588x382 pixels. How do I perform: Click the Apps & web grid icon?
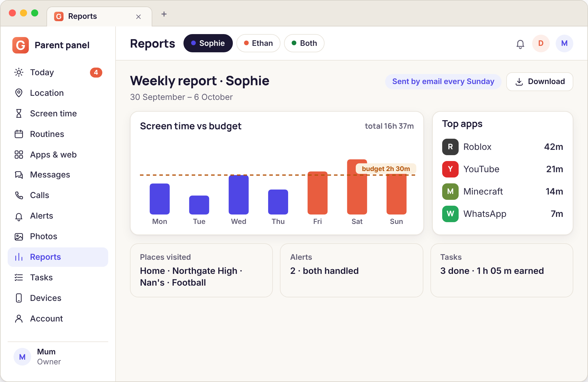point(19,155)
